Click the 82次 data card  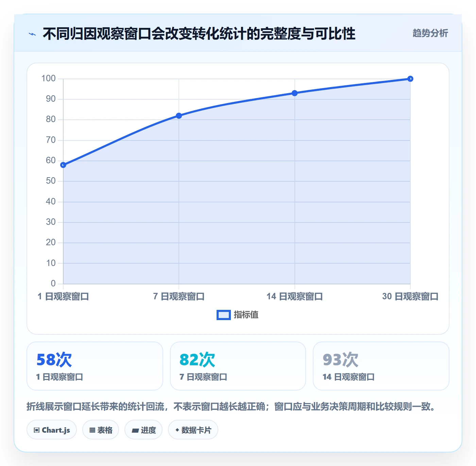click(238, 366)
